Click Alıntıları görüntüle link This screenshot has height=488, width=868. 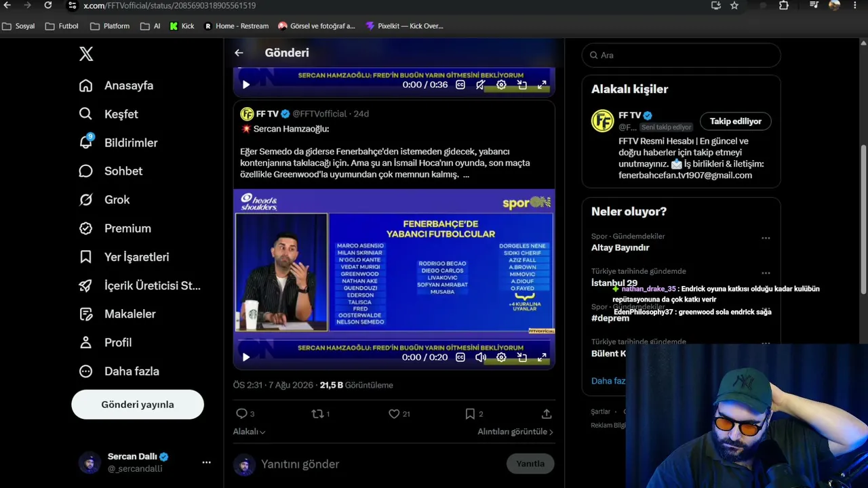[x=515, y=432]
